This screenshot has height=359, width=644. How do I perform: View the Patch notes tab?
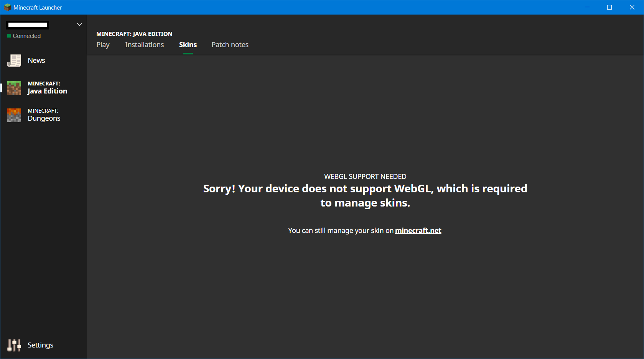tap(230, 45)
